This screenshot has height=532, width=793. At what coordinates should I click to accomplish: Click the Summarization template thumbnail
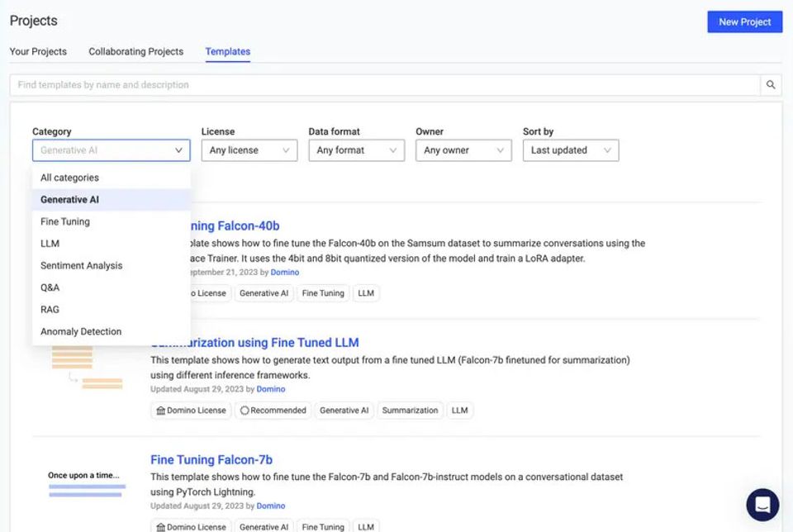click(x=87, y=368)
